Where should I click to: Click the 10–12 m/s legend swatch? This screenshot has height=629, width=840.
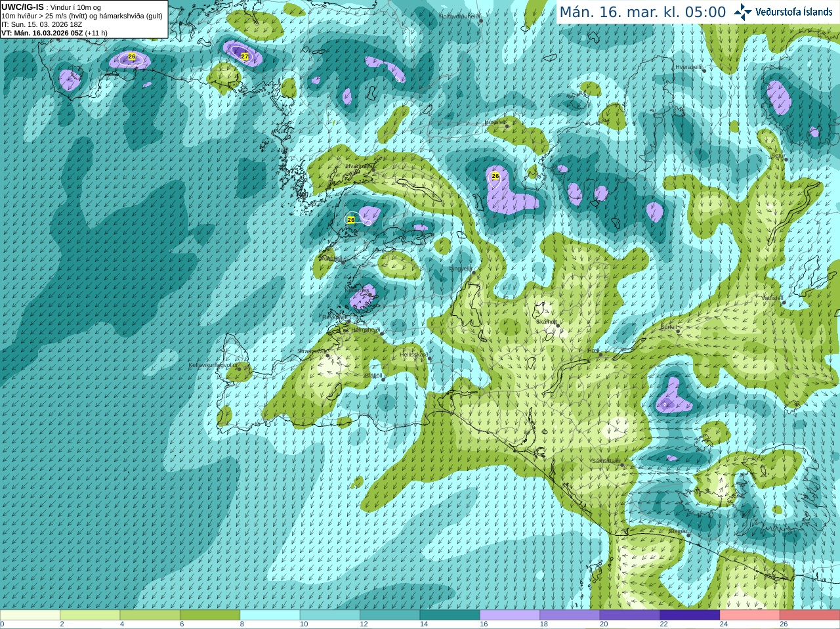330,615
